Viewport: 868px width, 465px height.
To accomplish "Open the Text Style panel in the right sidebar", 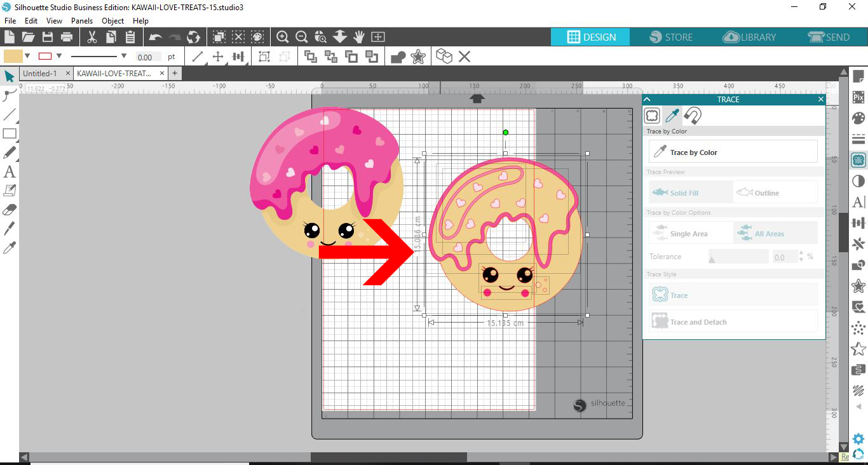I will pos(858,202).
